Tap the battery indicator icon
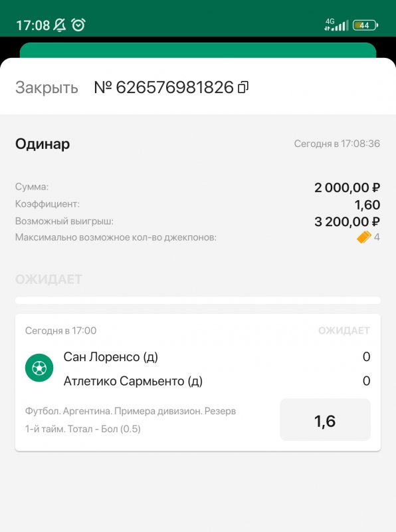 (365, 25)
